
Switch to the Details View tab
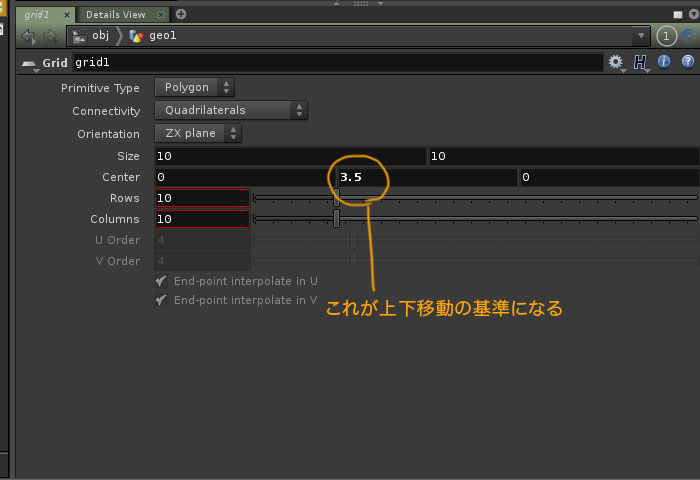pyautogui.click(x=115, y=15)
